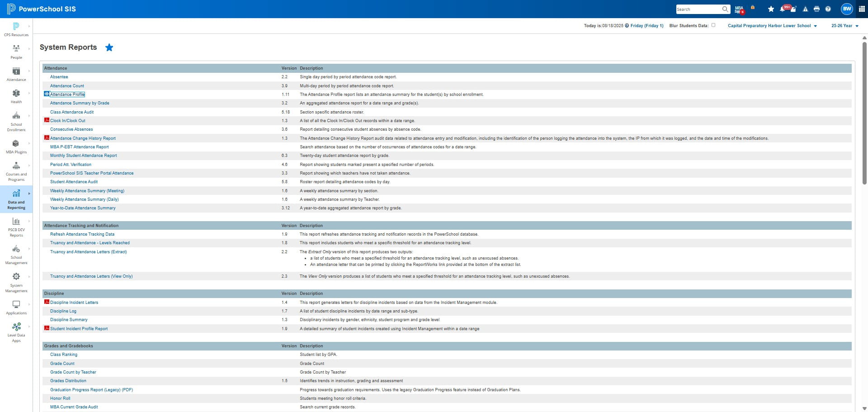Click the orange lock icon in the header
Screen dimensions: 868x412
(x=753, y=7)
